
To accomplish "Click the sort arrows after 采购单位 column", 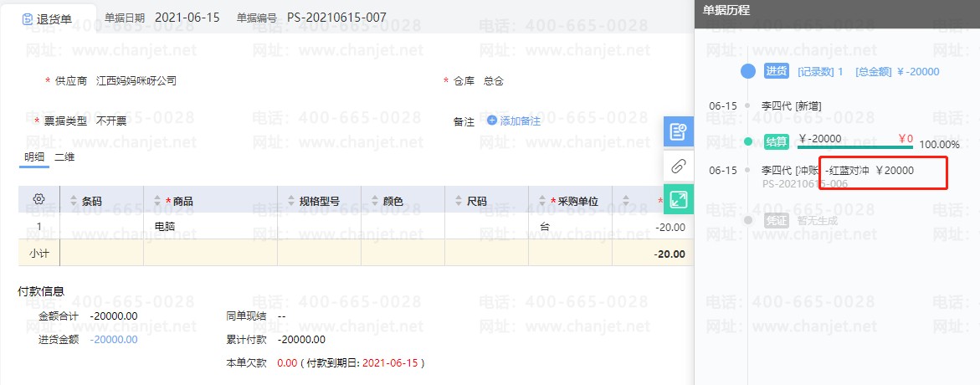I will (626, 201).
